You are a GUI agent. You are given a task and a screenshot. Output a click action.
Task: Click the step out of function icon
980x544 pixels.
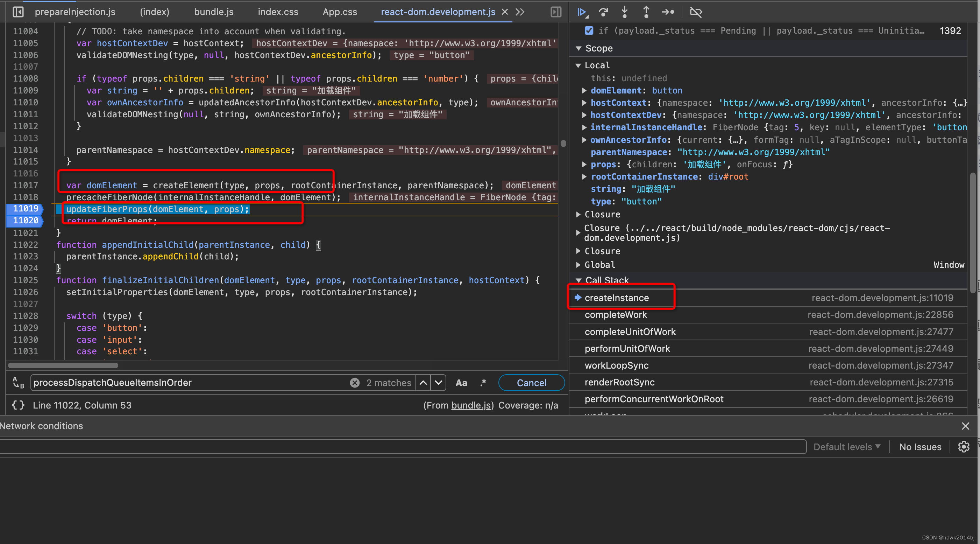pyautogui.click(x=646, y=12)
